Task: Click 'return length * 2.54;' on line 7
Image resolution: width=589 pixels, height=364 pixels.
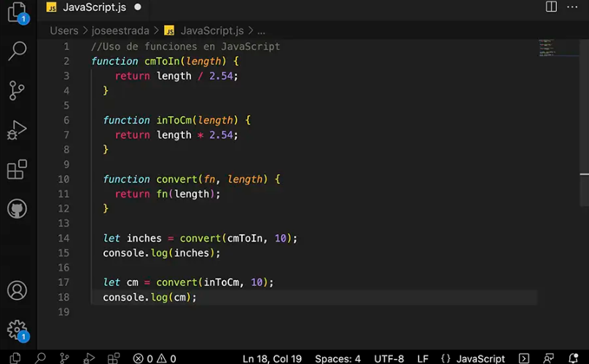Action: coord(176,135)
